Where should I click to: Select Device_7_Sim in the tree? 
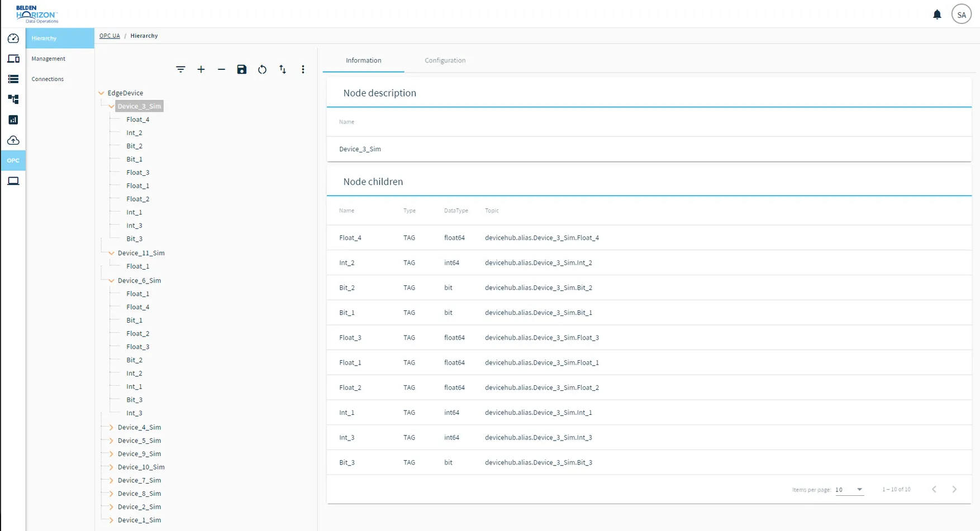point(139,480)
